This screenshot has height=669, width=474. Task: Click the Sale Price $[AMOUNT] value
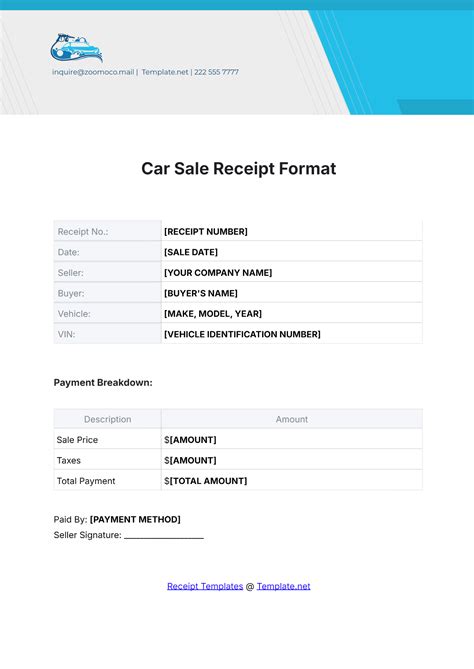(x=190, y=439)
